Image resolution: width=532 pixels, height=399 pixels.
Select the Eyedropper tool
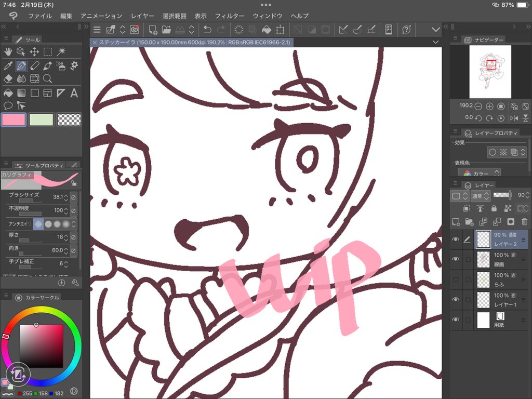point(8,65)
